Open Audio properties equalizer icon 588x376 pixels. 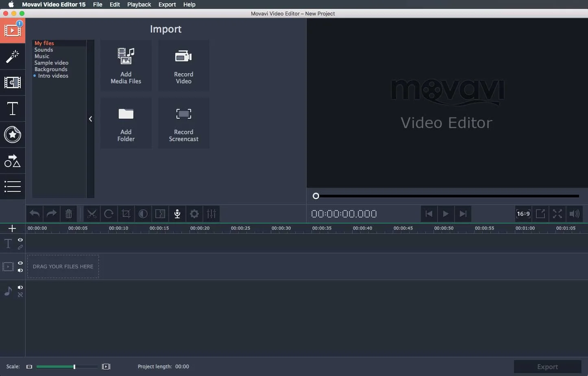[211, 214]
